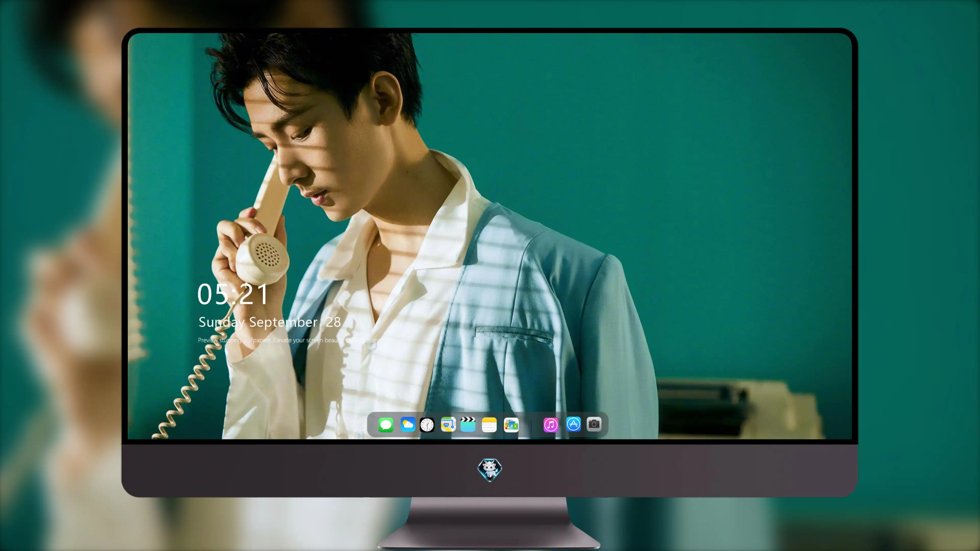This screenshot has width=980, height=551.
Task: Click the day number 28 in the date
Action: point(333,322)
